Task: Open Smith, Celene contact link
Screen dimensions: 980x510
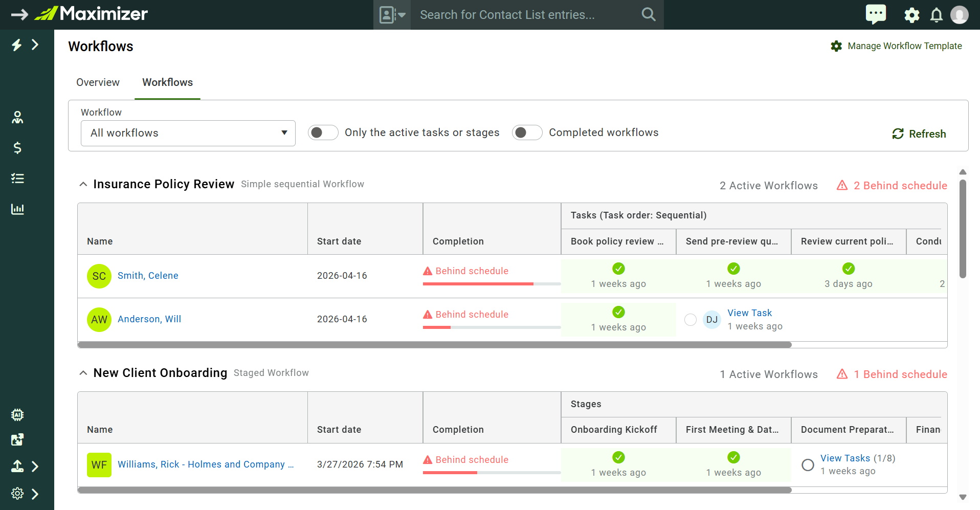Action: 148,276
